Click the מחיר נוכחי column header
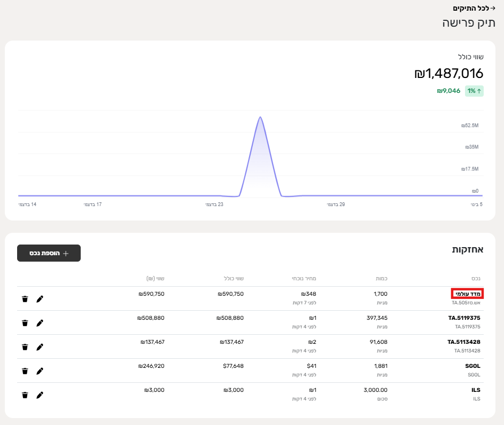The image size is (504, 425). (x=305, y=278)
